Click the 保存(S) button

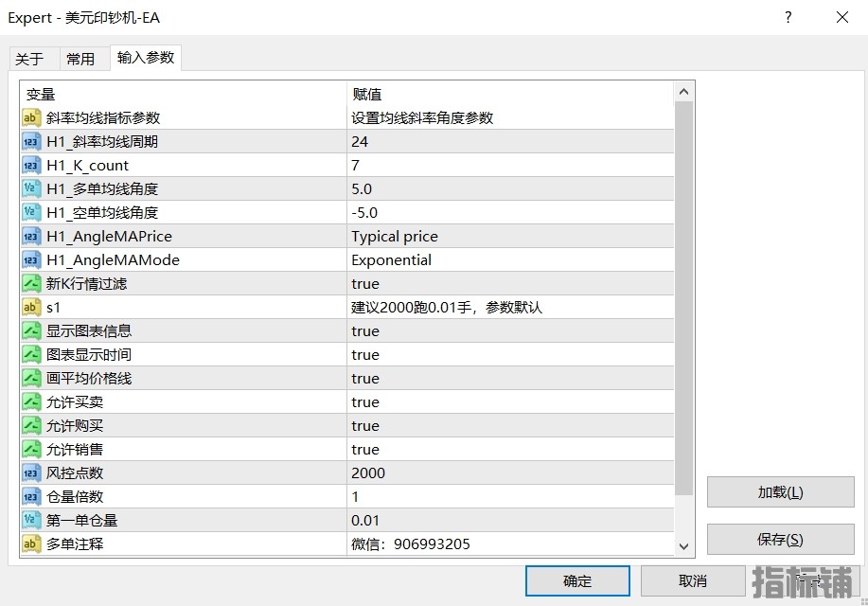(781, 540)
